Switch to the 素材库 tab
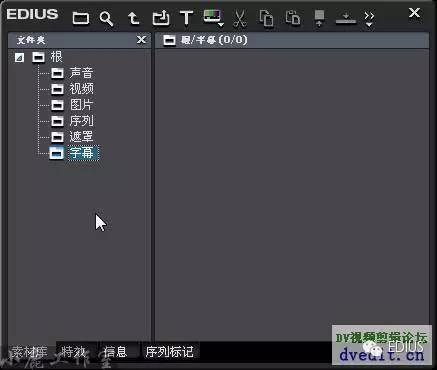Viewport: 437px width, 370px height. click(29, 352)
